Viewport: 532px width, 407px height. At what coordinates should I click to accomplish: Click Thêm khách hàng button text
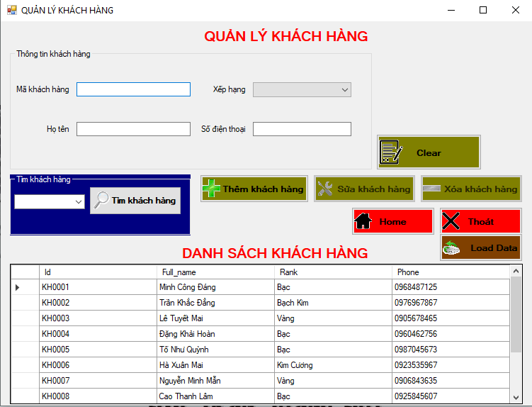point(263,189)
